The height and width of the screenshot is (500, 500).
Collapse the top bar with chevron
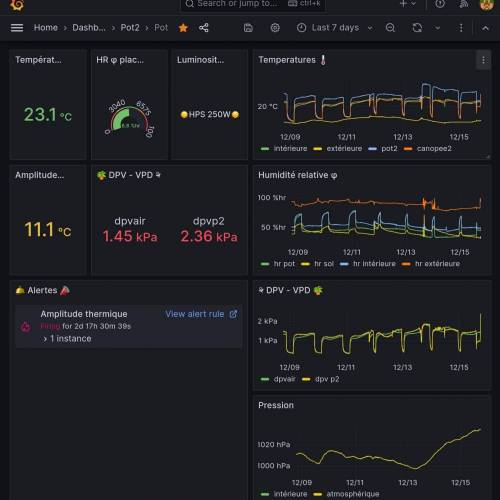coord(485,28)
